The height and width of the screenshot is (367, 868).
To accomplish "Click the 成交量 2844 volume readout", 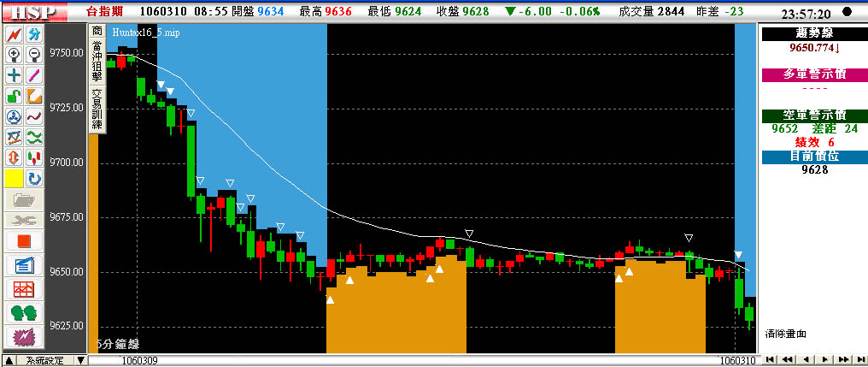I will point(652,11).
